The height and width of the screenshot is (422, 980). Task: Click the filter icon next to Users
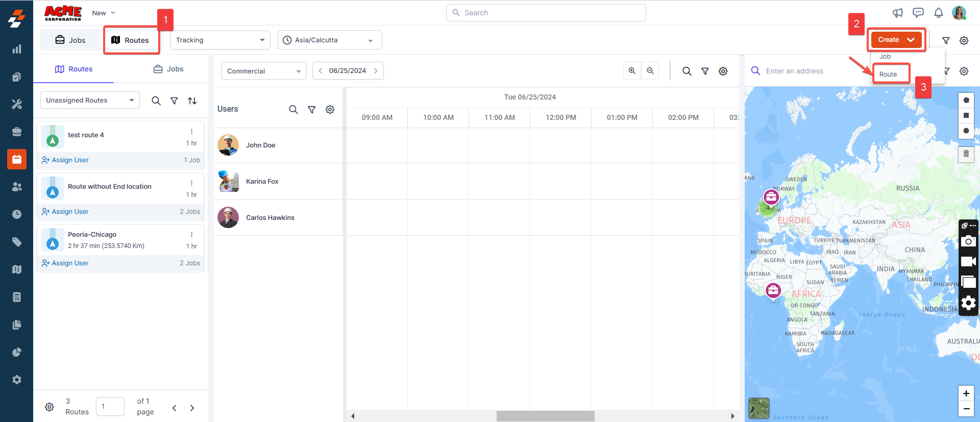click(311, 110)
